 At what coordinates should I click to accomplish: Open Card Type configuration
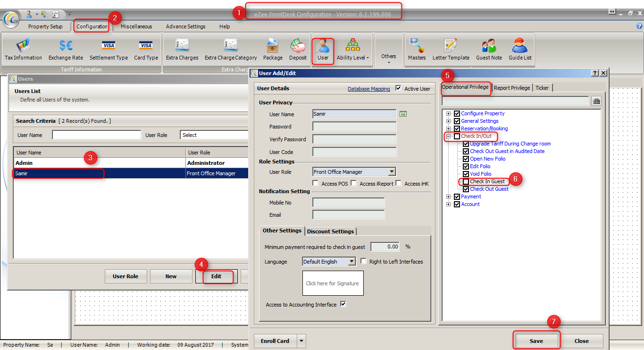click(x=146, y=50)
